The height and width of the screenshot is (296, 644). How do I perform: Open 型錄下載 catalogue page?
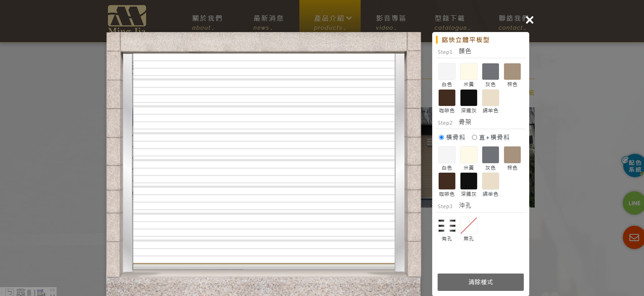[450, 22]
